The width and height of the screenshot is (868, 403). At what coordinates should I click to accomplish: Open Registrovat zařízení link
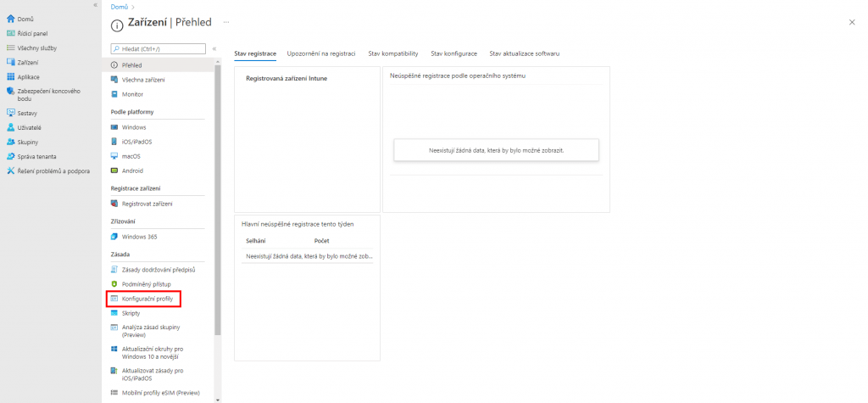tap(147, 204)
